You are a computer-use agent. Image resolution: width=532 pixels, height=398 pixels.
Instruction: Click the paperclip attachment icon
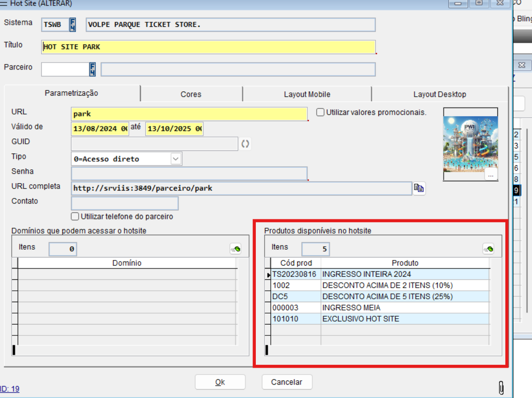pyautogui.click(x=501, y=387)
